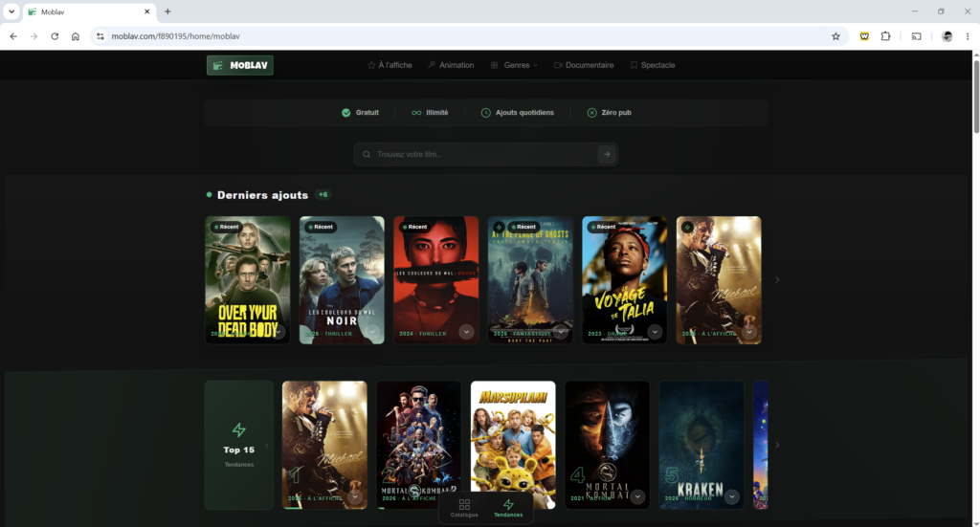Expand details on Les Couleurs du Mal Noir card
980x527 pixels.
point(372,332)
